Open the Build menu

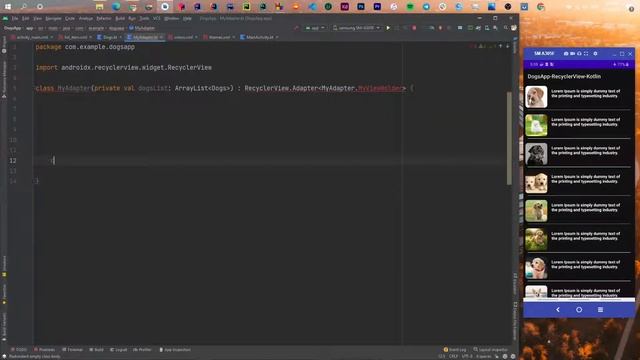point(120,18)
